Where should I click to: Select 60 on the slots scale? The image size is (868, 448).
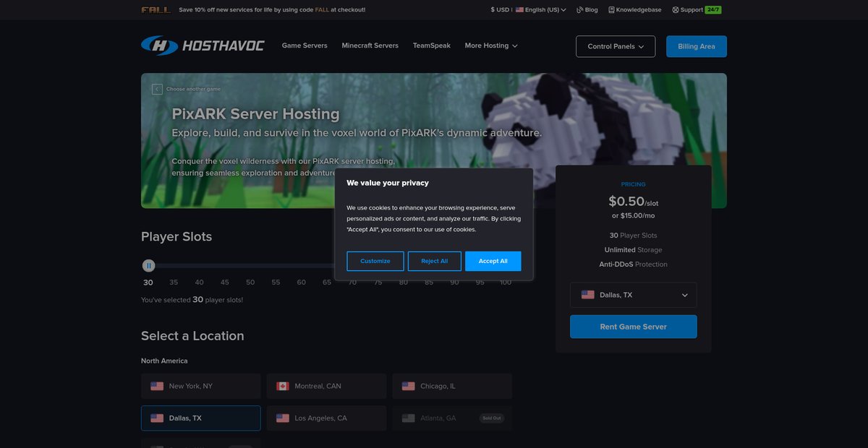(302, 283)
